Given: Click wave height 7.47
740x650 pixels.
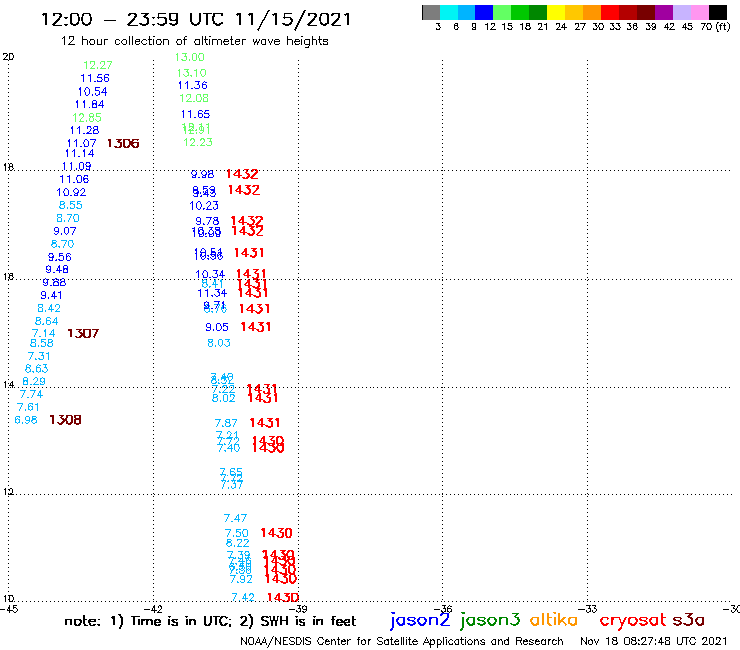Looking at the screenshot, I should tap(235, 518).
